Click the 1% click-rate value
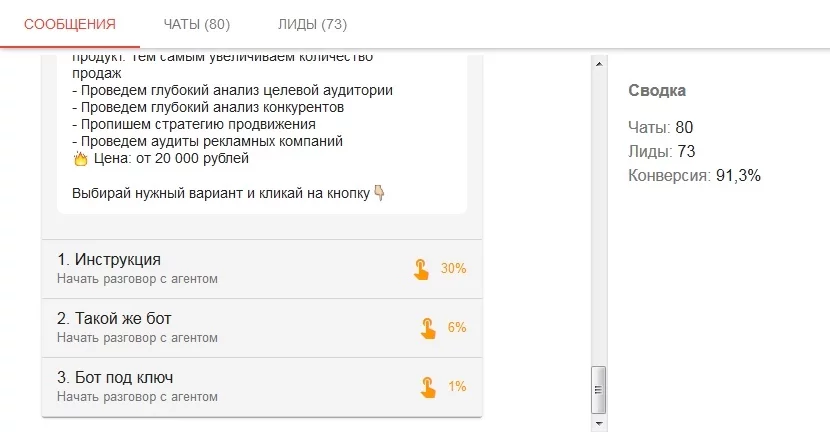Viewport: 830px width, 432px height. point(457,387)
